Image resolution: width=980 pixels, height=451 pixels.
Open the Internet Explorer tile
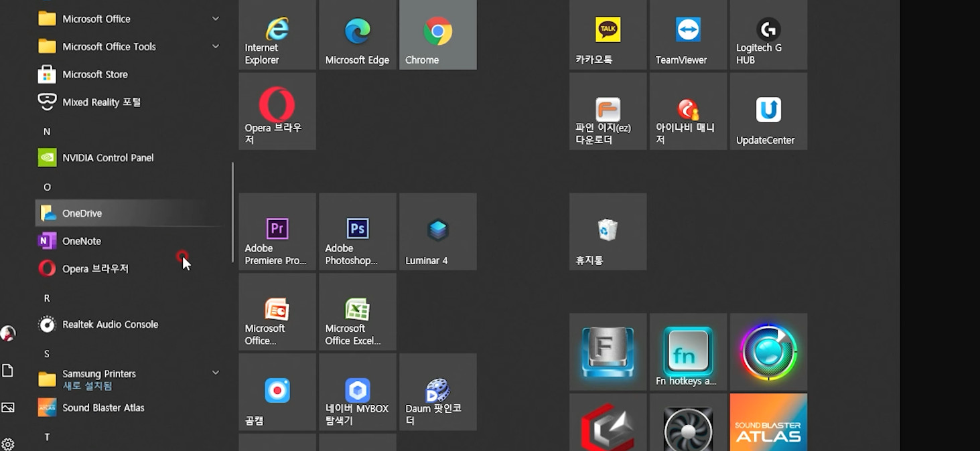[x=277, y=34]
